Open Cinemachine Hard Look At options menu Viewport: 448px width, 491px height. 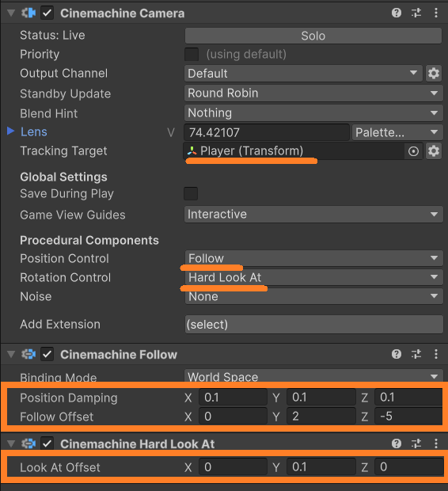point(436,443)
